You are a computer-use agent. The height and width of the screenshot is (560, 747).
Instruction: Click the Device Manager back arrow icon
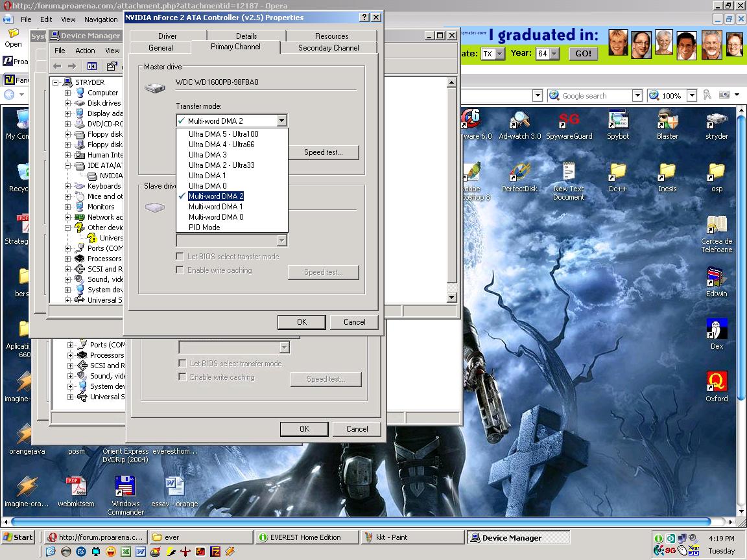click(x=58, y=66)
